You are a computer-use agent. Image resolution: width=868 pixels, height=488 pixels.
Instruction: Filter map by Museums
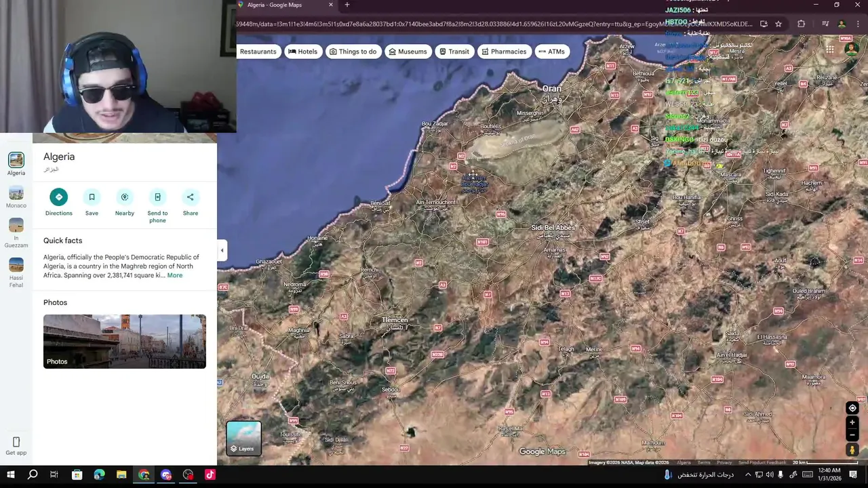(x=408, y=52)
